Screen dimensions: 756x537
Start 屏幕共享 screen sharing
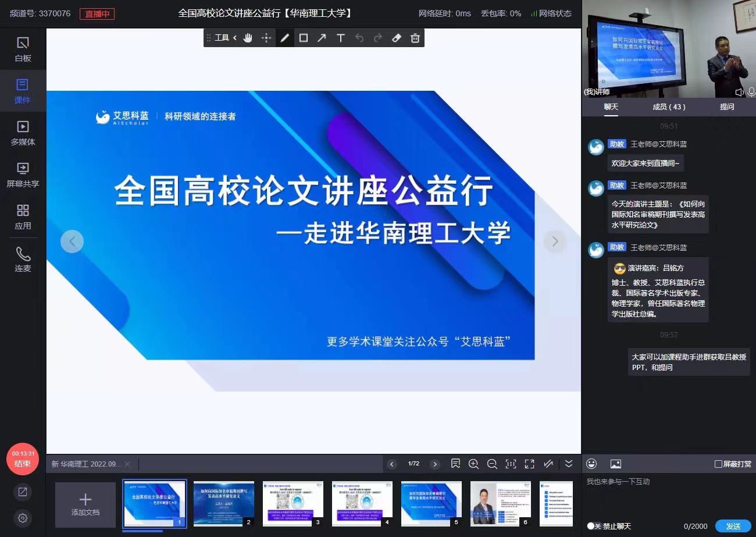click(23, 175)
